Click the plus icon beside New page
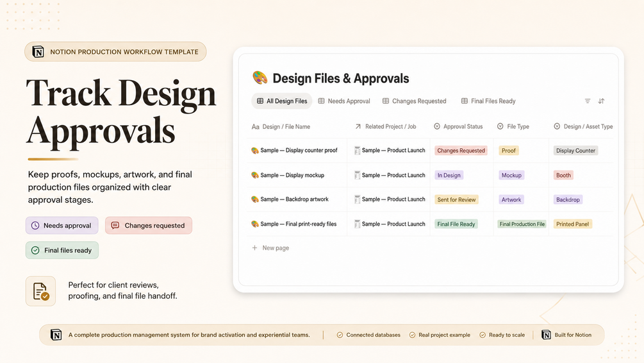The width and height of the screenshot is (644, 363). 254,248
